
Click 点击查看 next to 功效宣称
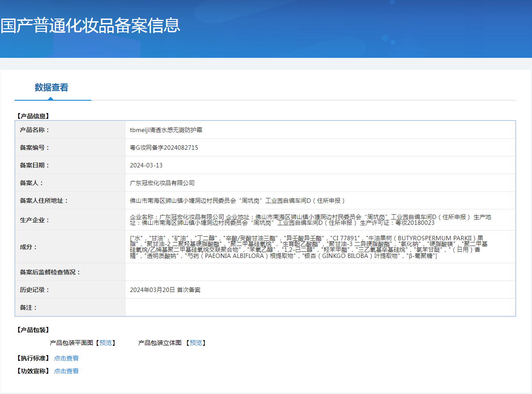[x=66, y=371]
